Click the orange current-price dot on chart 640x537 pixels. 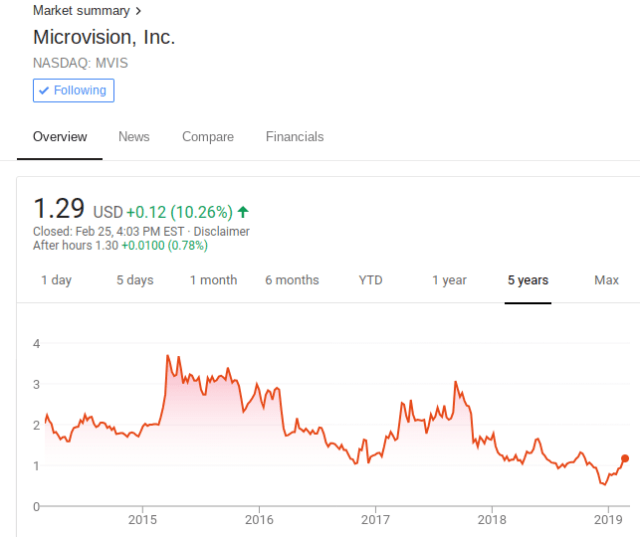(626, 459)
